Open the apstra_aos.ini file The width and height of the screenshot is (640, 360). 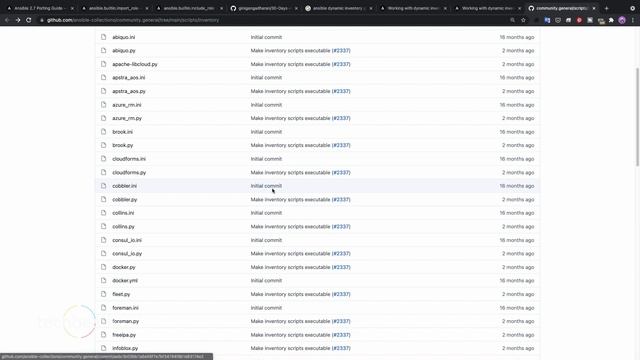(x=129, y=78)
